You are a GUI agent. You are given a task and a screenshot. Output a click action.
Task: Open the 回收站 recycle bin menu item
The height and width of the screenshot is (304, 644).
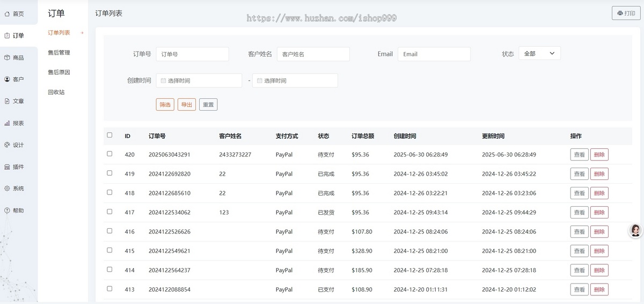56,92
